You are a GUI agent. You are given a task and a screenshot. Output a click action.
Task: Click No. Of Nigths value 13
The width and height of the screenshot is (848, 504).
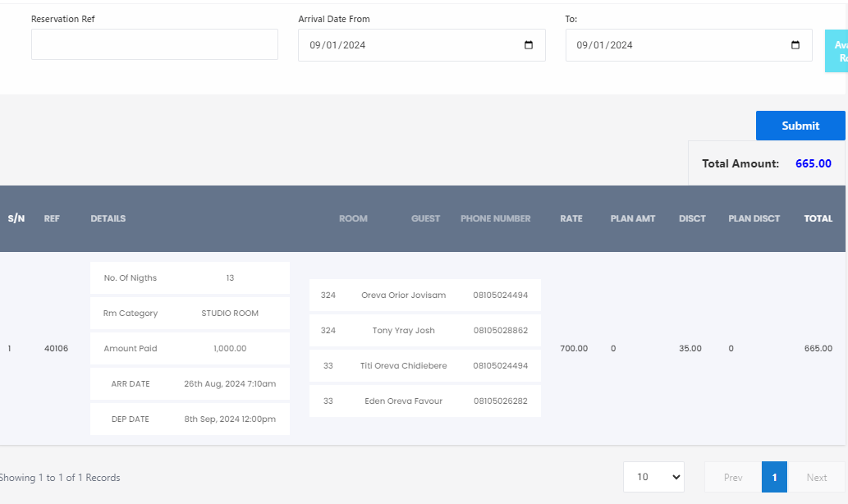230,278
